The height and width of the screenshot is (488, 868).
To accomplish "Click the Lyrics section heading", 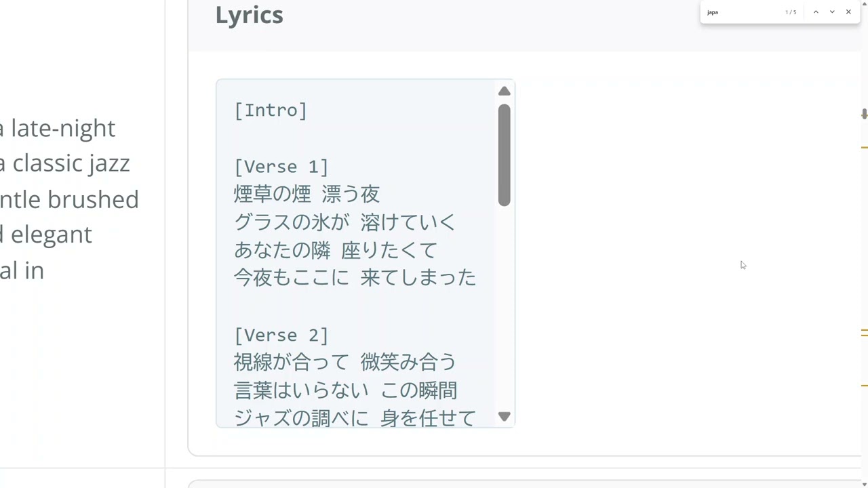I will [249, 15].
